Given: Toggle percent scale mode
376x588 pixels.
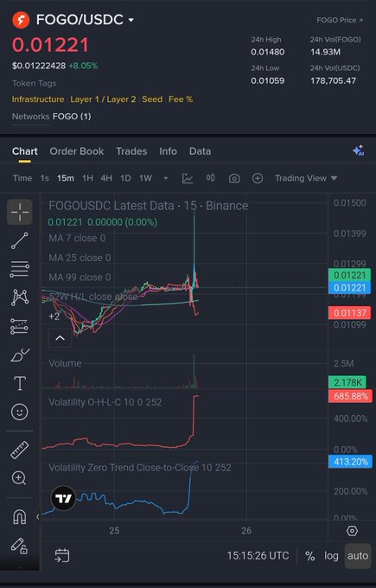Looking at the screenshot, I should (310, 556).
